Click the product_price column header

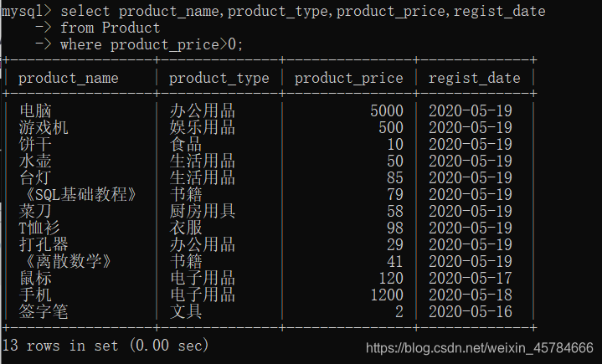coord(348,79)
